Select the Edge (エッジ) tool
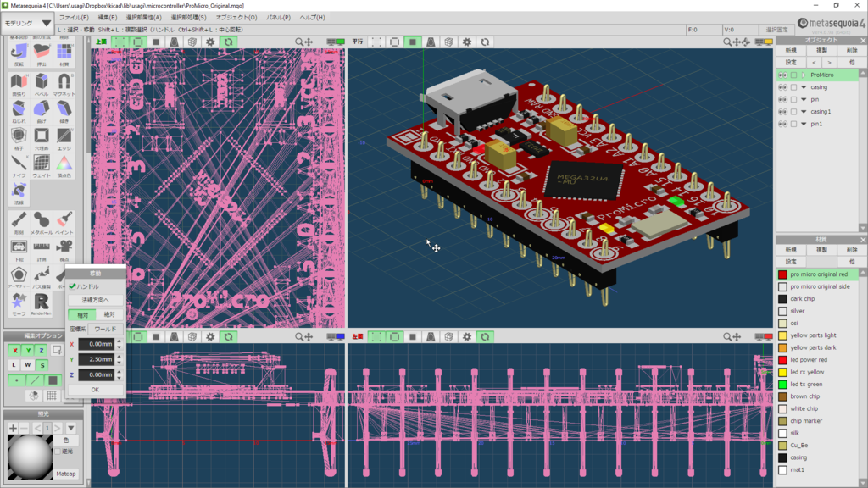Image resolution: width=868 pixels, height=488 pixels. 64,139
